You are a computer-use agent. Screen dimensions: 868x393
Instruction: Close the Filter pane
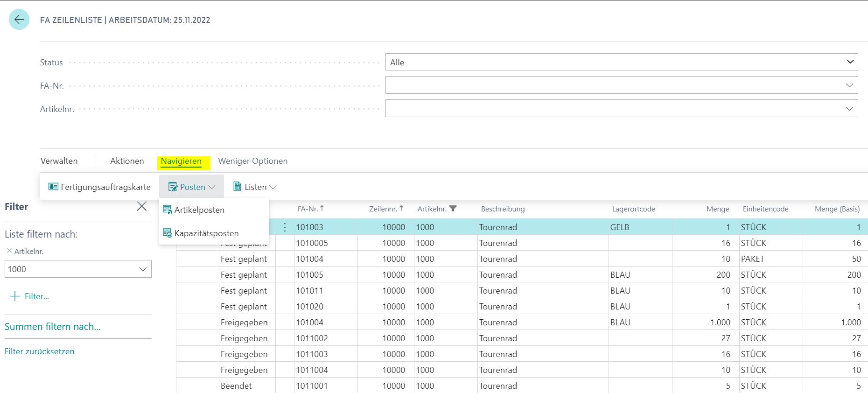[142, 206]
